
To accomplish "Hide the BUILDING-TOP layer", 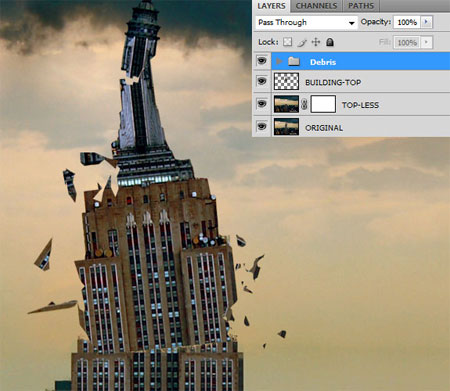I will (262, 81).
